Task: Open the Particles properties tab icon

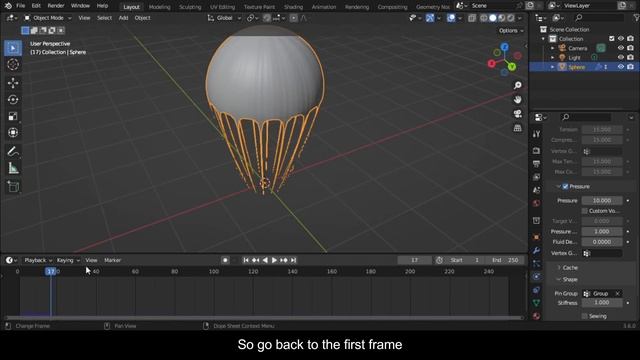Action: 536,264
